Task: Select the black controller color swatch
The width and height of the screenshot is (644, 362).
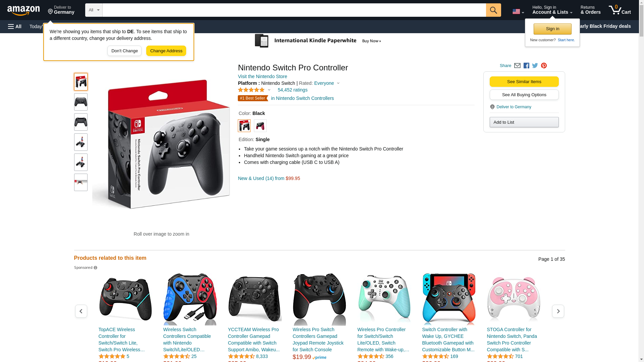Action: pyautogui.click(x=244, y=126)
